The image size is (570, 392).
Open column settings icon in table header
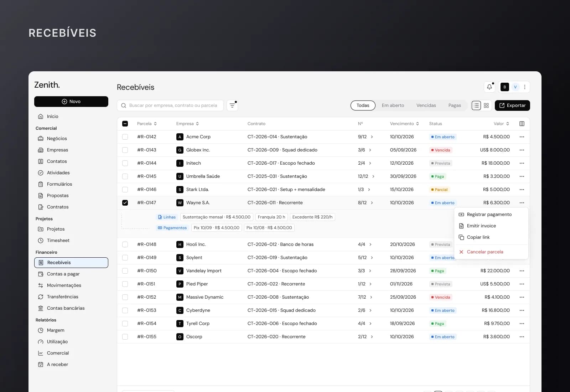pos(522,124)
